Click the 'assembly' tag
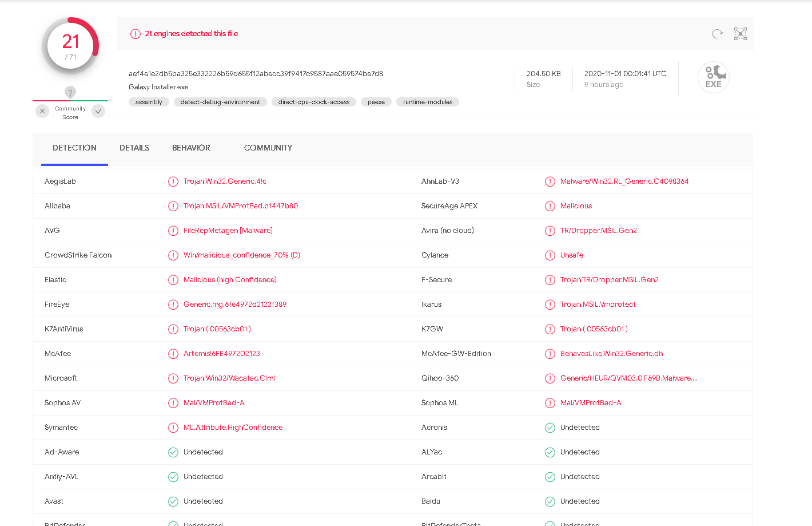This screenshot has width=812, height=526. click(x=149, y=102)
